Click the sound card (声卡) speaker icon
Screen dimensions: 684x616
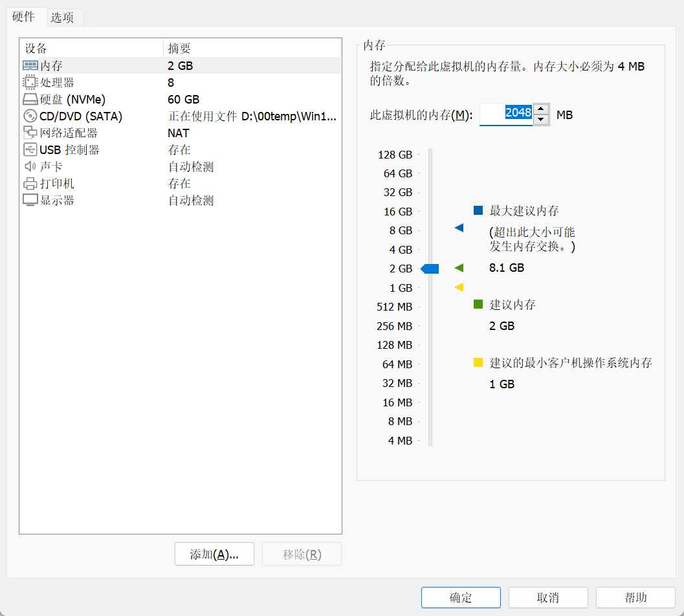[x=30, y=166]
